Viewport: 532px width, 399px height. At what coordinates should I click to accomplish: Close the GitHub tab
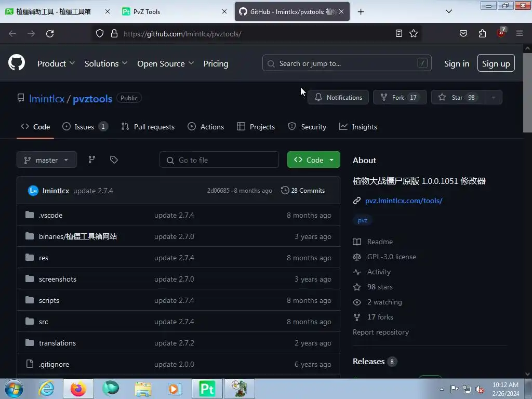pyautogui.click(x=341, y=11)
